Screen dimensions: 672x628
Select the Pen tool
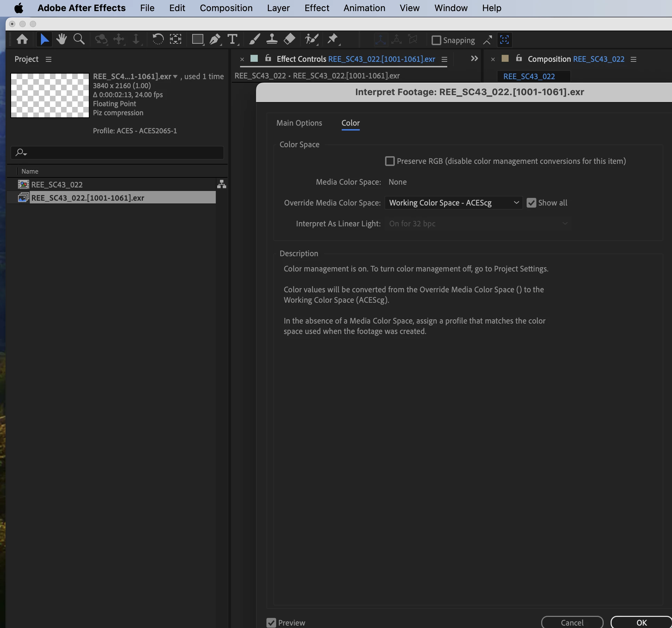point(215,39)
